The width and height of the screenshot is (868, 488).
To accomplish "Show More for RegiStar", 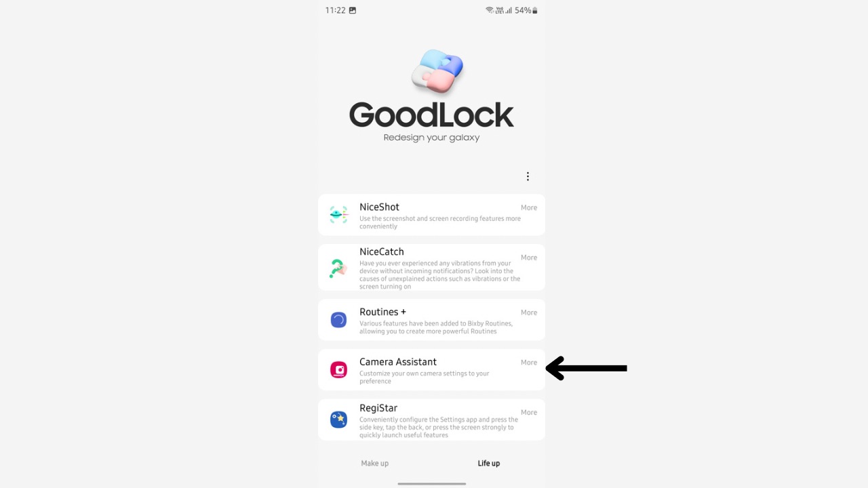I will click(529, 412).
